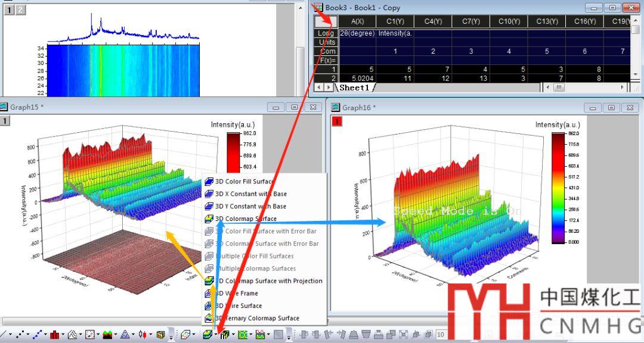
Task: Click the Graph16 color scale legend
Action: tap(557, 188)
